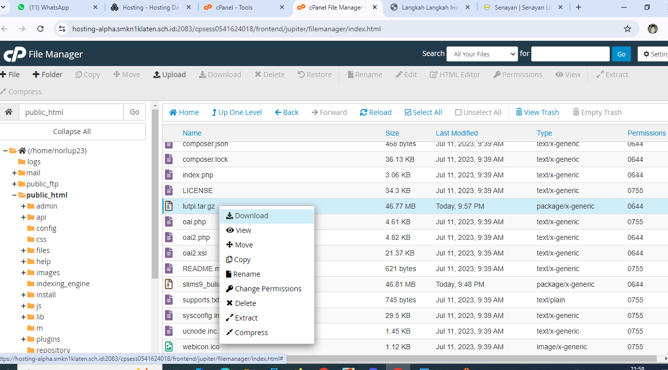This screenshot has height=370, width=668.
Task: Choose Delete from context menu
Action: 267,303
